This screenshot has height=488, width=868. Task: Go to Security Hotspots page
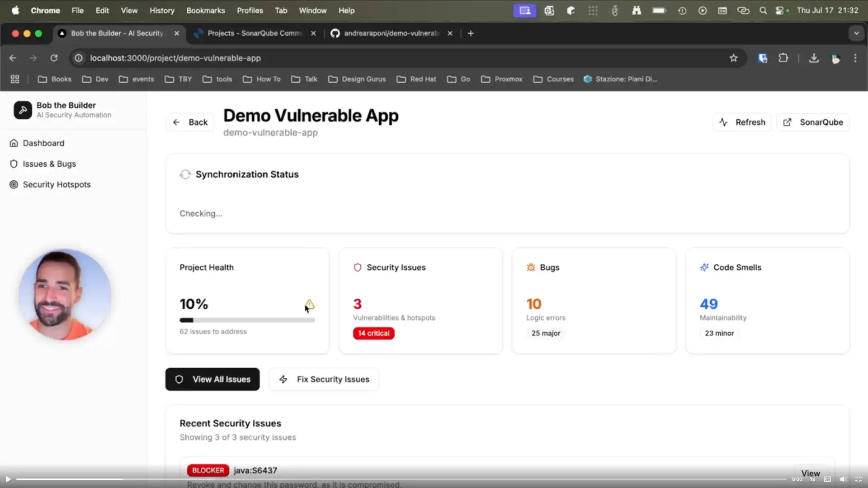[x=57, y=185]
